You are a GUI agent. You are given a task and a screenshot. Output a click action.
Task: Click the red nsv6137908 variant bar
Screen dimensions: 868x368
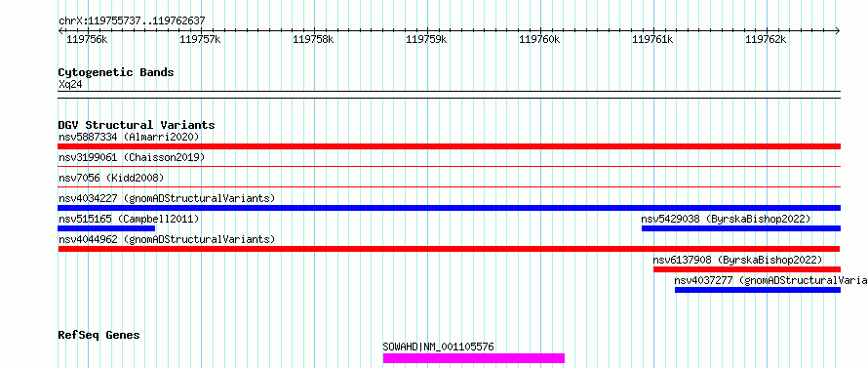click(x=747, y=269)
